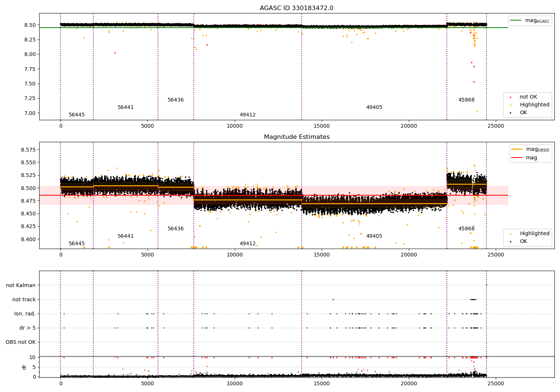Image resolution: width=560 pixels, height=392 pixels.
Task: Click the 8.475 tick on middle plot y-axis
Action: pos(28,201)
